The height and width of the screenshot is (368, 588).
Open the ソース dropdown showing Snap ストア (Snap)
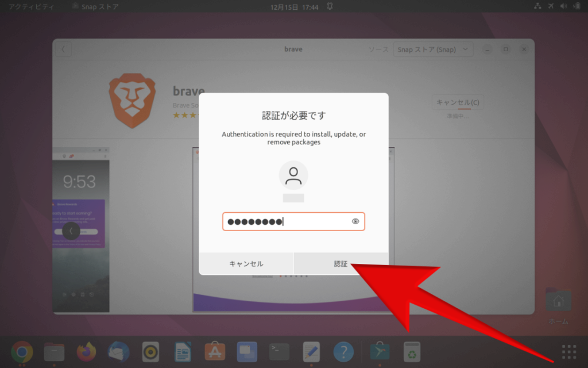click(x=433, y=49)
